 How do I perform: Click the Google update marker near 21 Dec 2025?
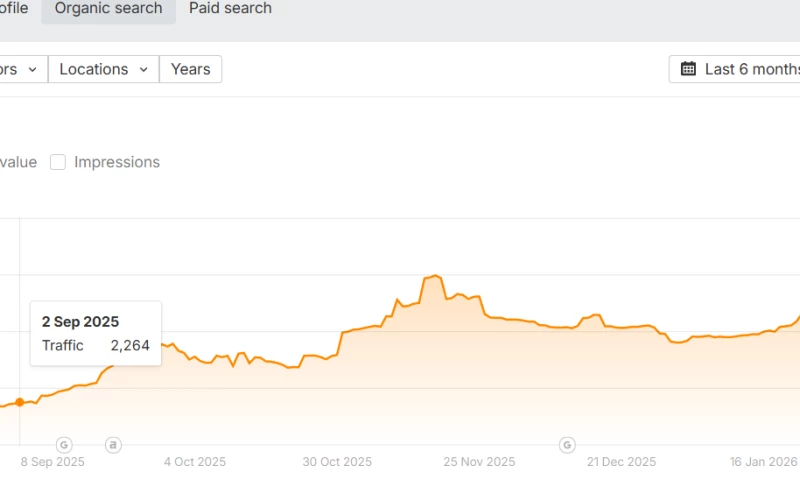(x=567, y=444)
